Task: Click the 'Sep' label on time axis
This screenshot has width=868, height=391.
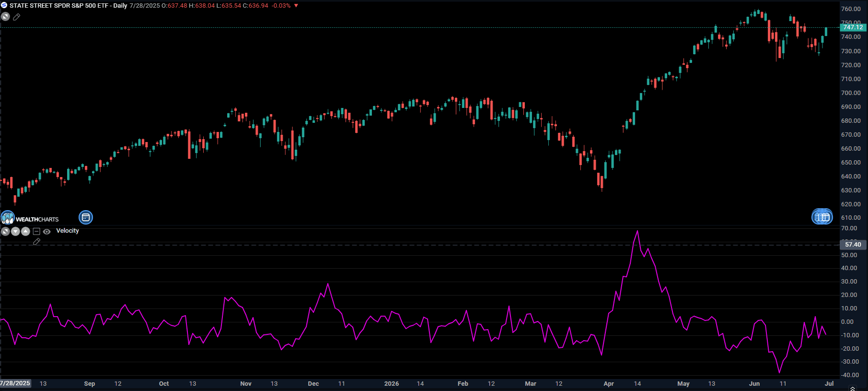Action: pos(90,384)
